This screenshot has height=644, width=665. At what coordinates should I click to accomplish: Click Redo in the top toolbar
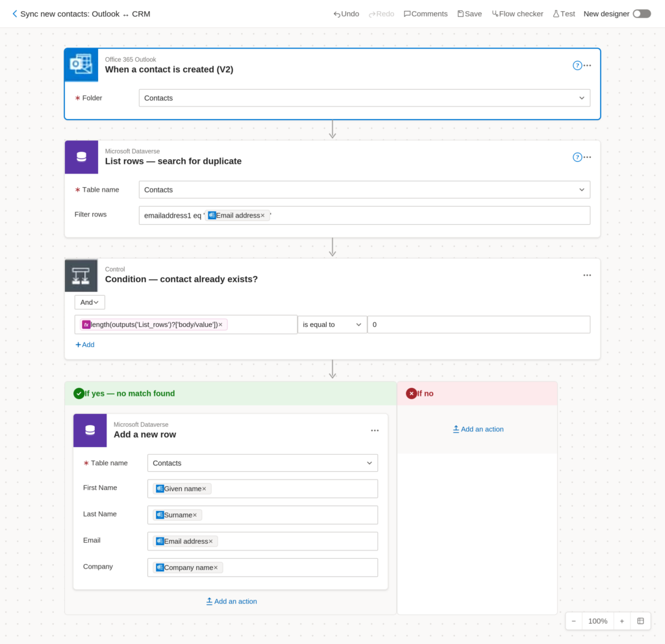(x=381, y=14)
